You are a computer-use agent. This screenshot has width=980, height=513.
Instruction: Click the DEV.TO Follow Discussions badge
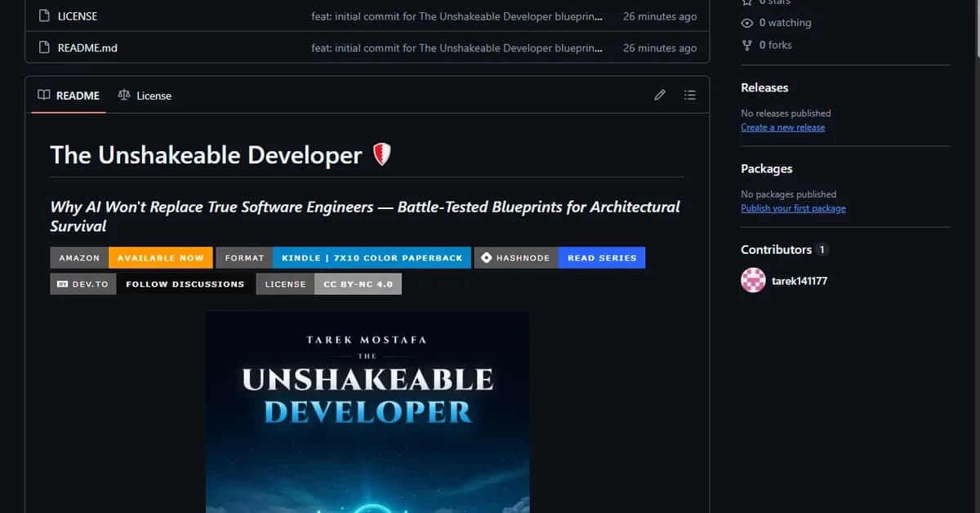151,284
